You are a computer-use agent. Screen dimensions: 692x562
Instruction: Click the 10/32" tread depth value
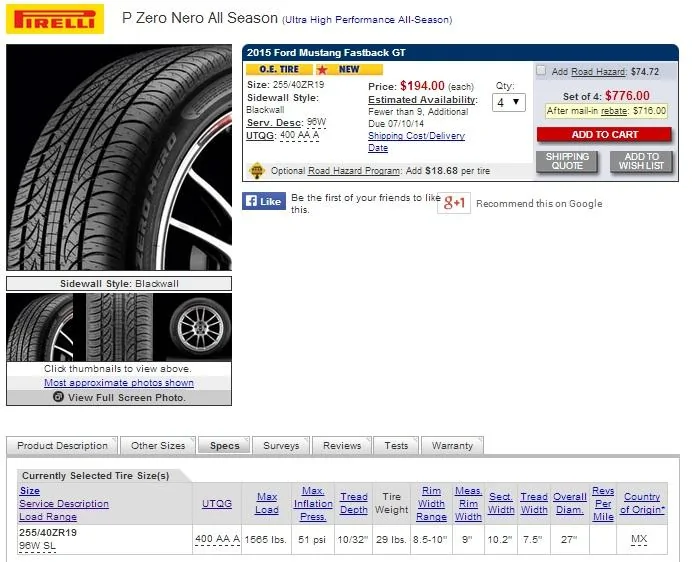(x=353, y=539)
